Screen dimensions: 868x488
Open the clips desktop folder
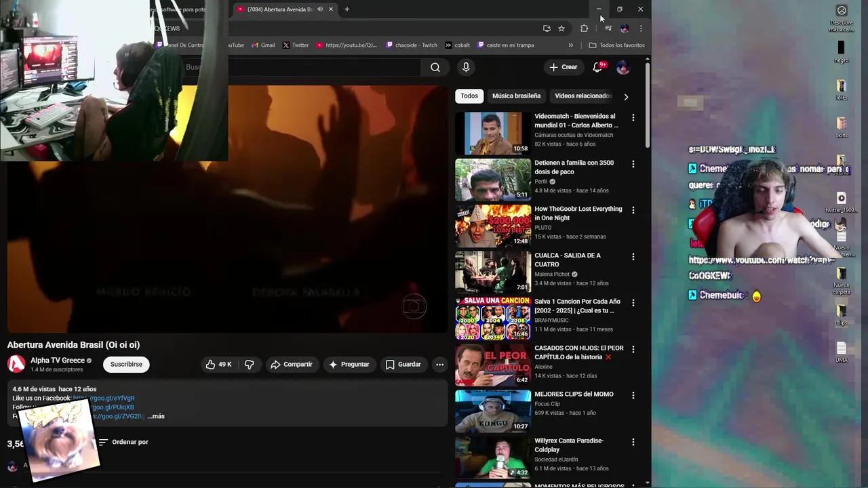click(x=842, y=315)
